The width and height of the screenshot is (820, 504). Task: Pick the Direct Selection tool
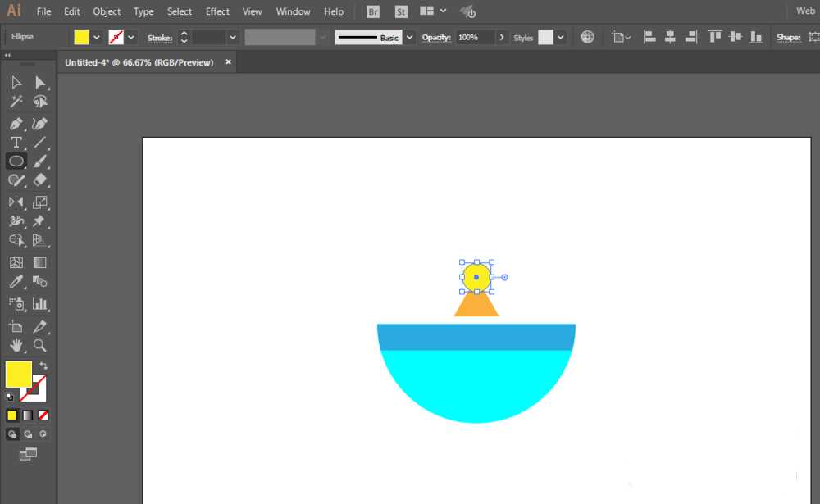[x=39, y=82]
